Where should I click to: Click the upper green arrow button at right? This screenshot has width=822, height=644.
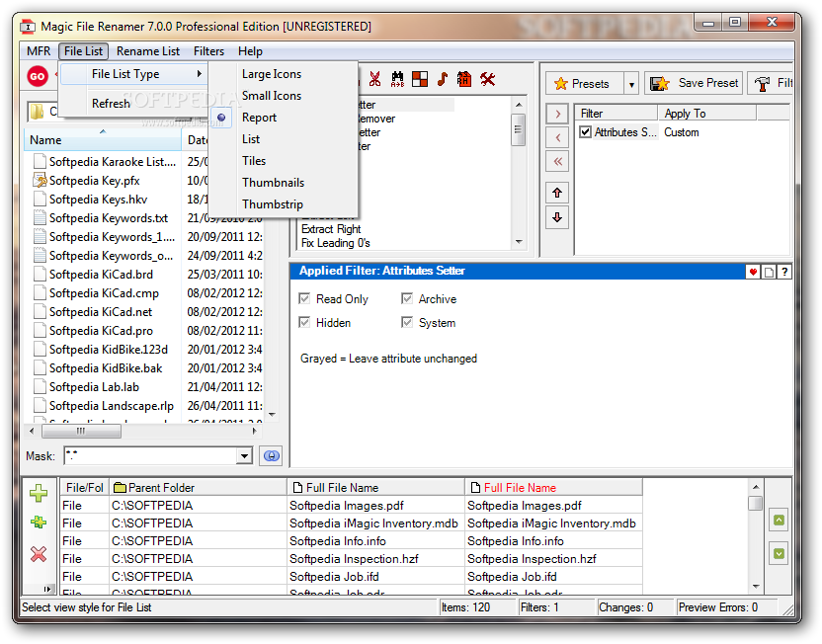pos(779,521)
